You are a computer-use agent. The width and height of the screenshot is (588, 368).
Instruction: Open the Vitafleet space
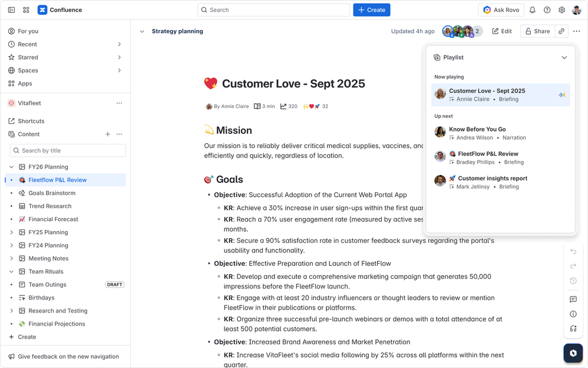29,103
